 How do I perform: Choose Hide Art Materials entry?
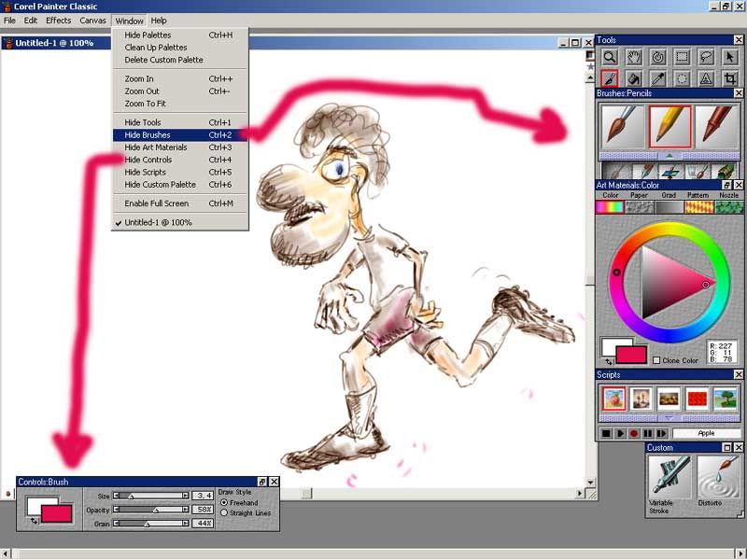(x=180, y=147)
